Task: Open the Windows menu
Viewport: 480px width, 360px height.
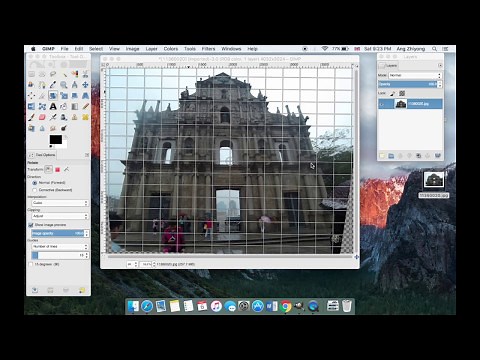Action: [231, 49]
